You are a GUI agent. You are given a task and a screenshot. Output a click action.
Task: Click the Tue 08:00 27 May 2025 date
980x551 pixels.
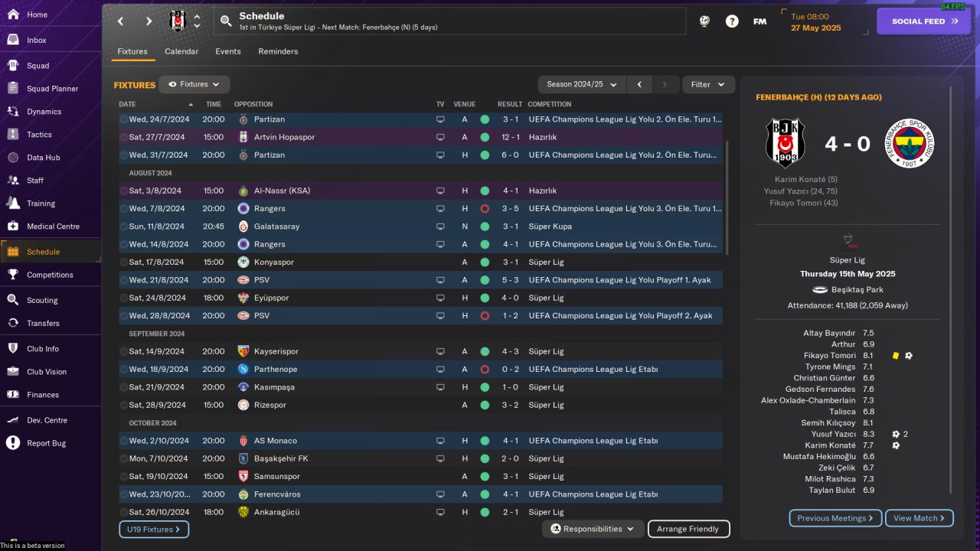pyautogui.click(x=816, y=21)
